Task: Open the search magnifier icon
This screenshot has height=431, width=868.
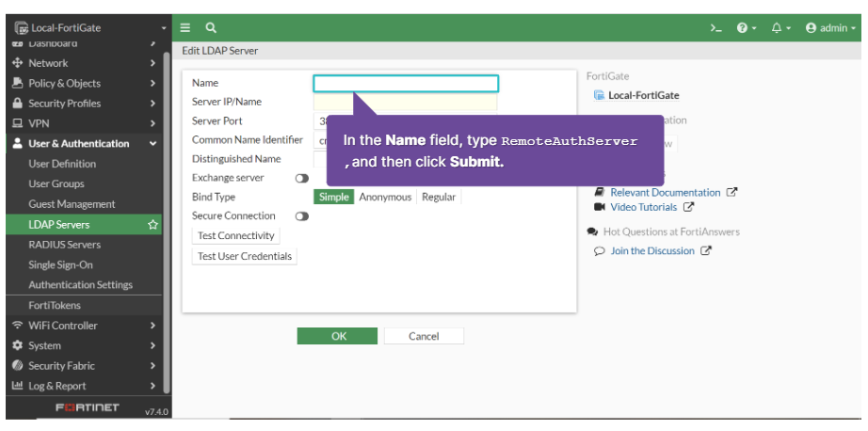Action: (x=210, y=28)
